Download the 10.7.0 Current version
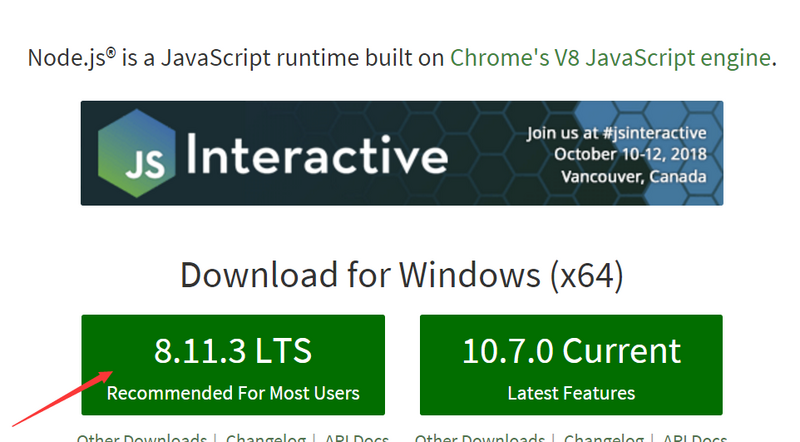This screenshot has height=442, width=800. 571,365
